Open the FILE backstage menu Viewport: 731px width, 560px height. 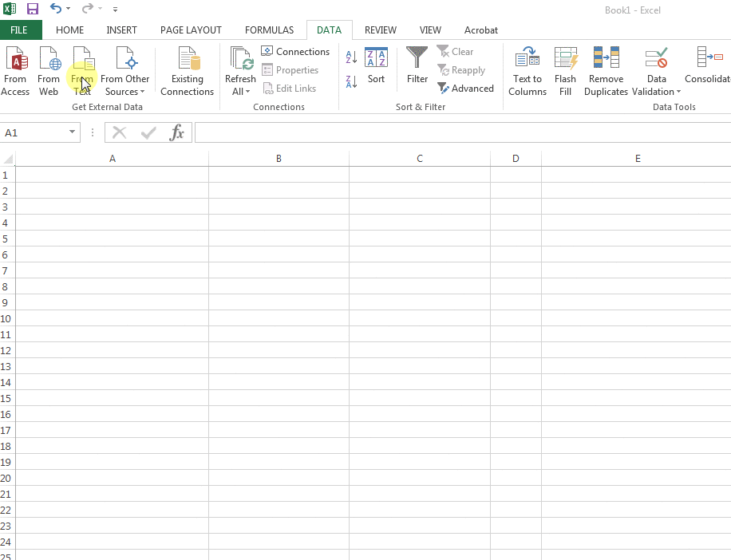click(19, 30)
